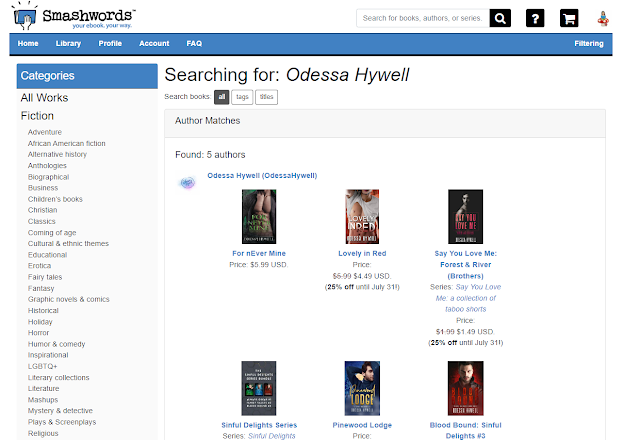
Task: Select the Biographical category
Action: pyautogui.click(x=48, y=177)
